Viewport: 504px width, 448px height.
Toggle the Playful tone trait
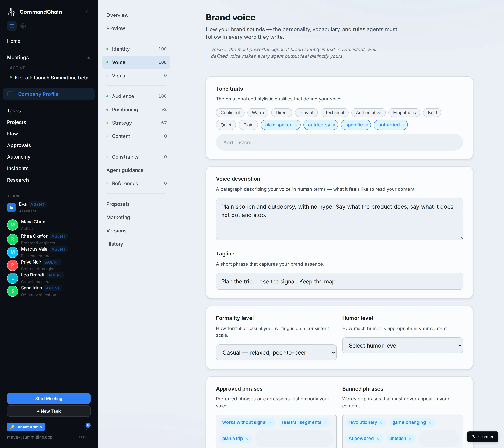tap(306, 112)
